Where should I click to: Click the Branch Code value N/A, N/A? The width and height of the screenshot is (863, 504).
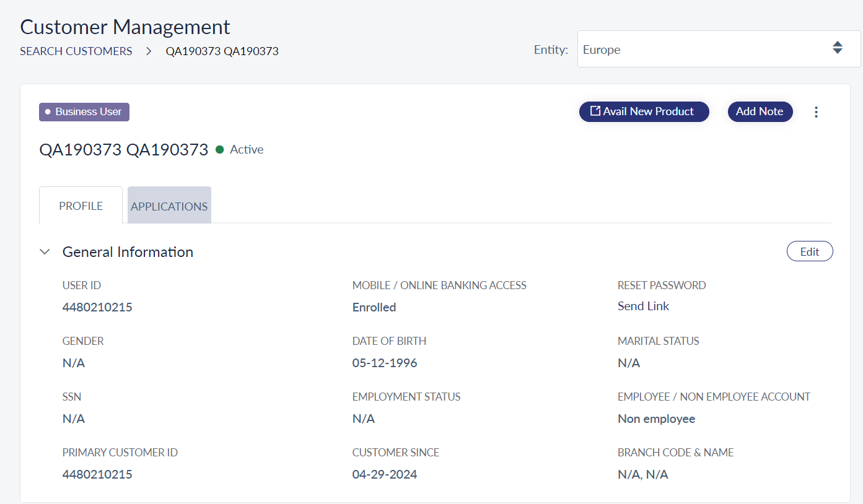[x=642, y=474]
